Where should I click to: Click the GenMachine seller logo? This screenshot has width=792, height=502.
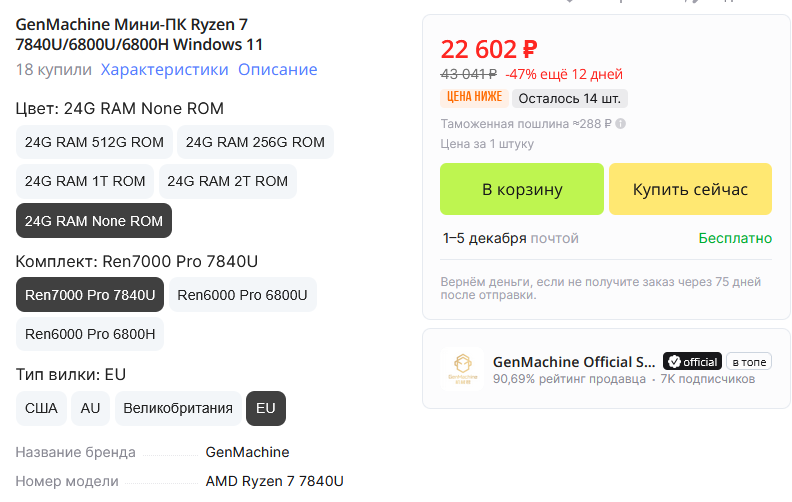tap(463, 369)
